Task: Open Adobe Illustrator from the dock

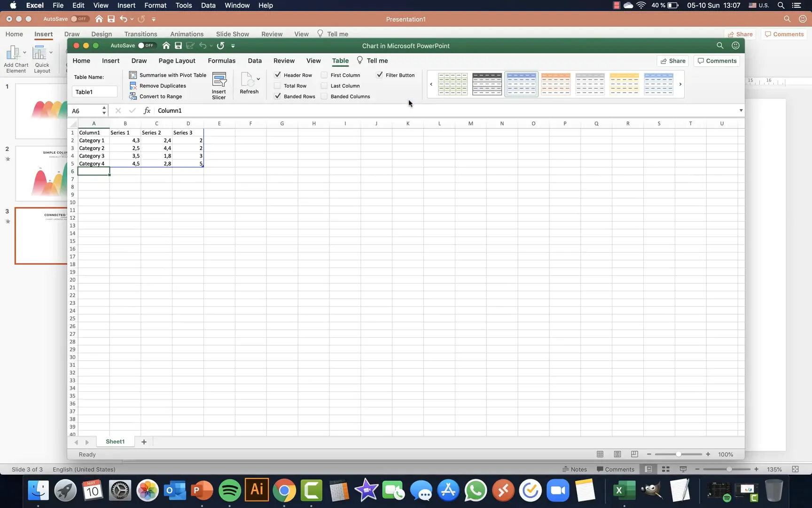Action: [x=257, y=491]
